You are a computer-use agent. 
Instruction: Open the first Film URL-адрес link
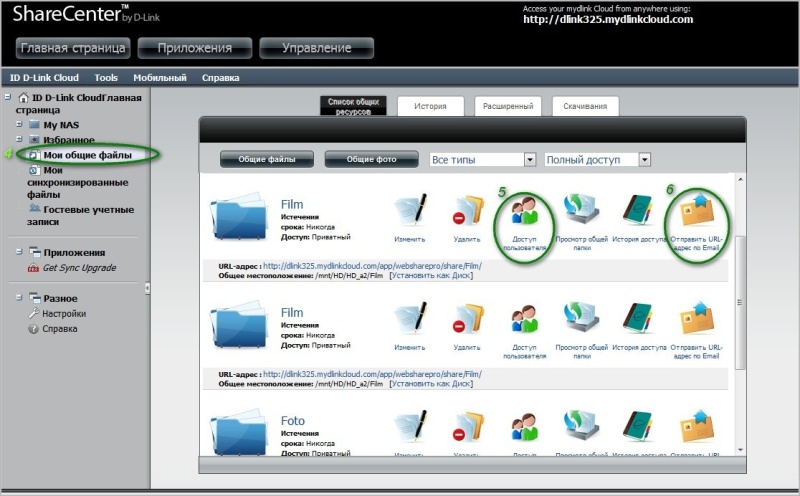pos(372,266)
